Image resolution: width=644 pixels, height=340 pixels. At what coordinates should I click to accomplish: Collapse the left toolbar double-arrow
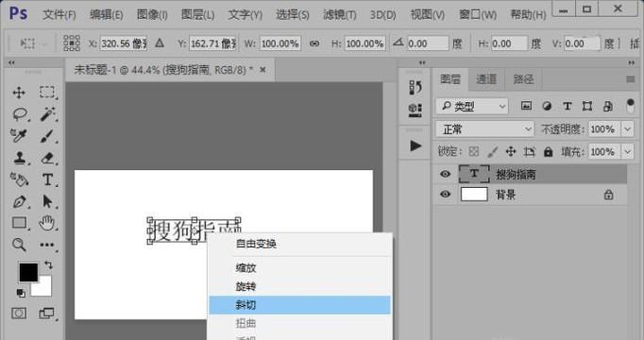click(11, 63)
